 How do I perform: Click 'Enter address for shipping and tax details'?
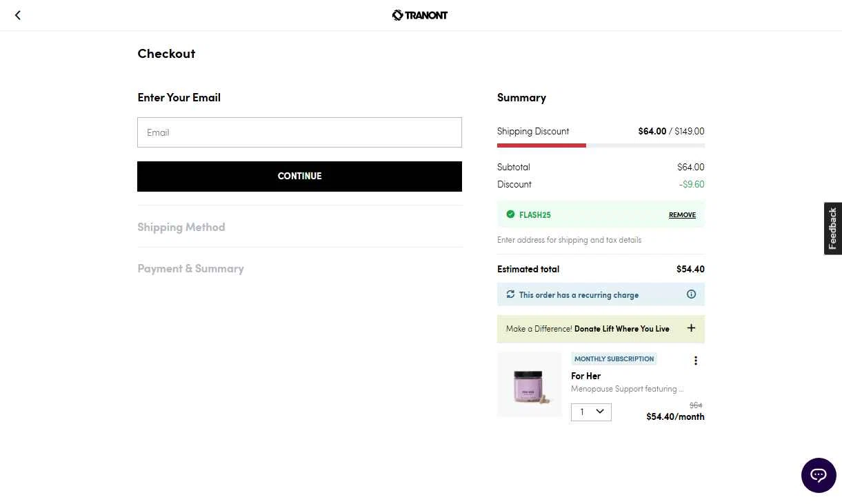point(569,240)
